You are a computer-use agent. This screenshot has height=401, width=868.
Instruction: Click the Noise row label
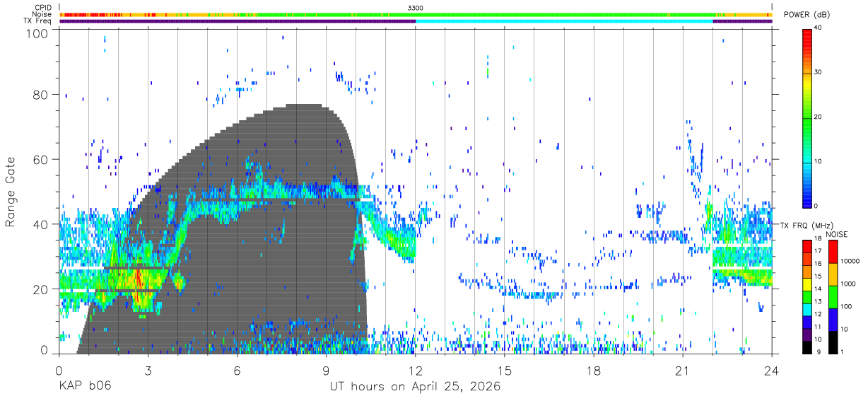coord(42,14)
